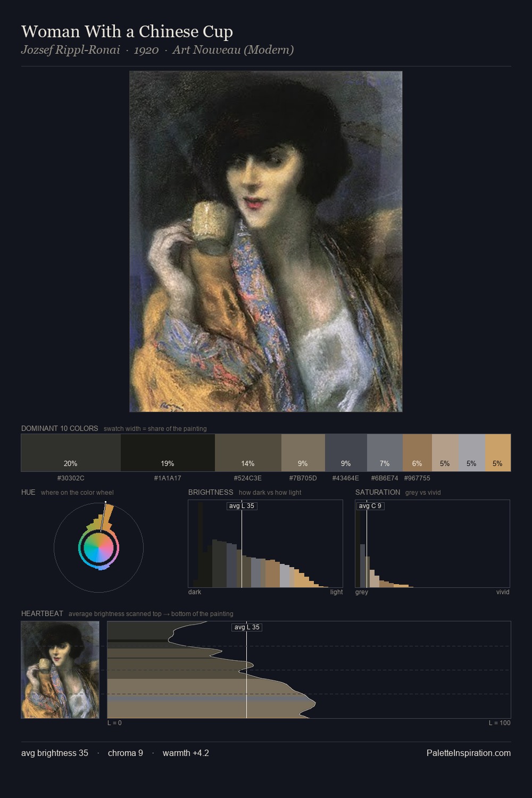Click the style Art Nouveau (Modern)
Screen dimensions: 532x798
coord(233,50)
